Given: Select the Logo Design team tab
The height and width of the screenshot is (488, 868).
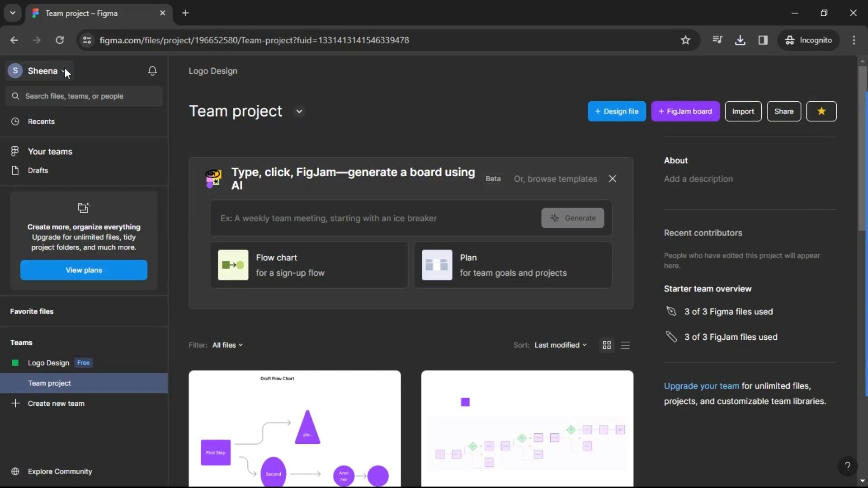Looking at the screenshot, I should tap(48, 362).
